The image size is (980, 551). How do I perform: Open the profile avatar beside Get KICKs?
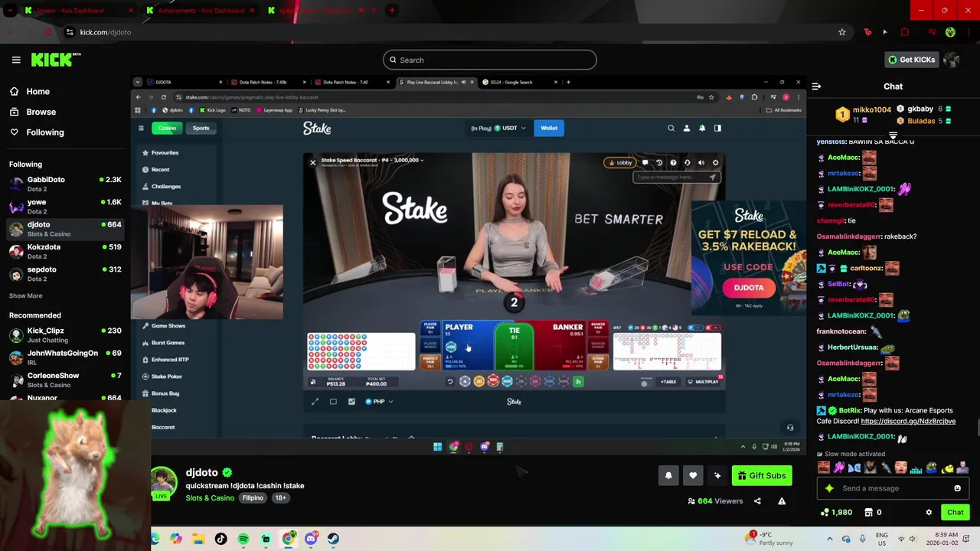(x=952, y=60)
